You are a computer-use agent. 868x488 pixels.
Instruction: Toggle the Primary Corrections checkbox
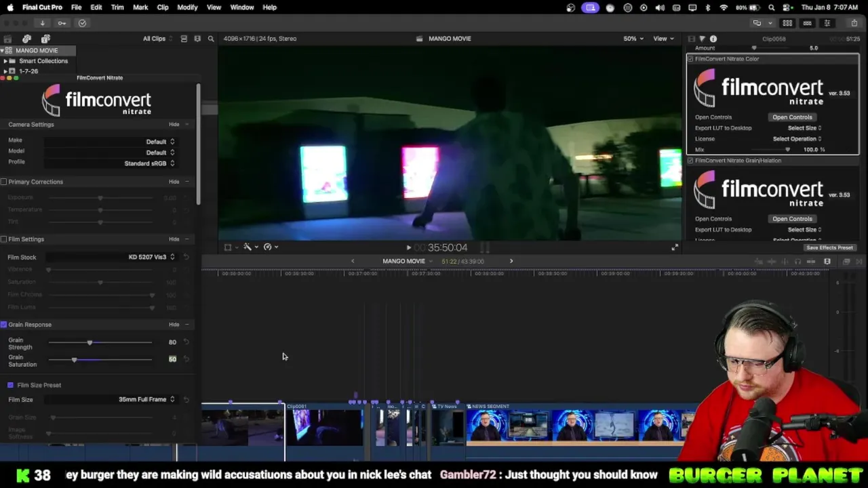click(x=4, y=182)
